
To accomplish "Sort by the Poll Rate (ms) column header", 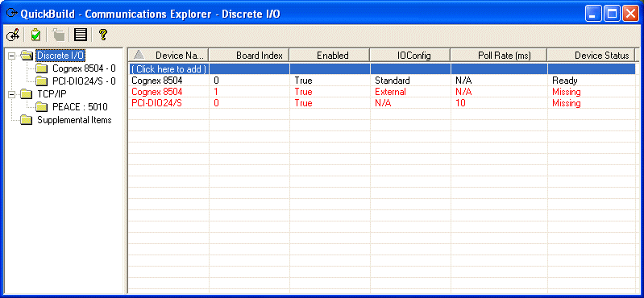I will (x=499, y=56).
